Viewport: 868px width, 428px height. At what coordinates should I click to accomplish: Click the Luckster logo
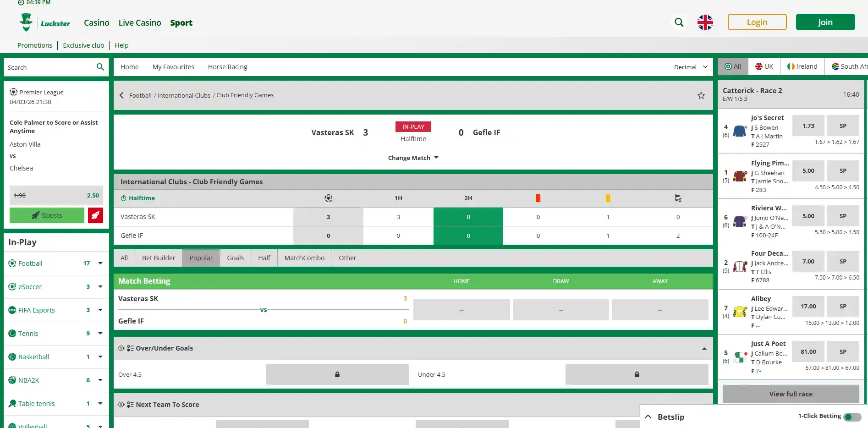(45, 22)
